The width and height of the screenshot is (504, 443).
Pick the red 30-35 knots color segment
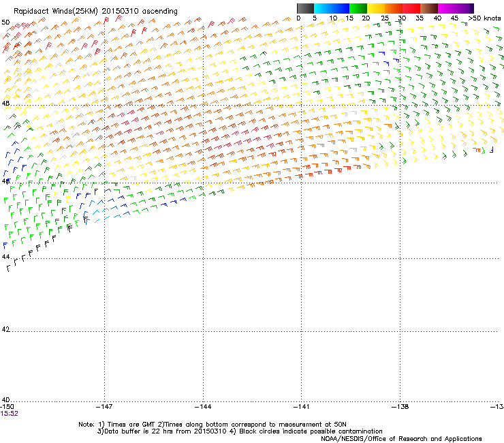pyautogui.click(x=411, y=8)
